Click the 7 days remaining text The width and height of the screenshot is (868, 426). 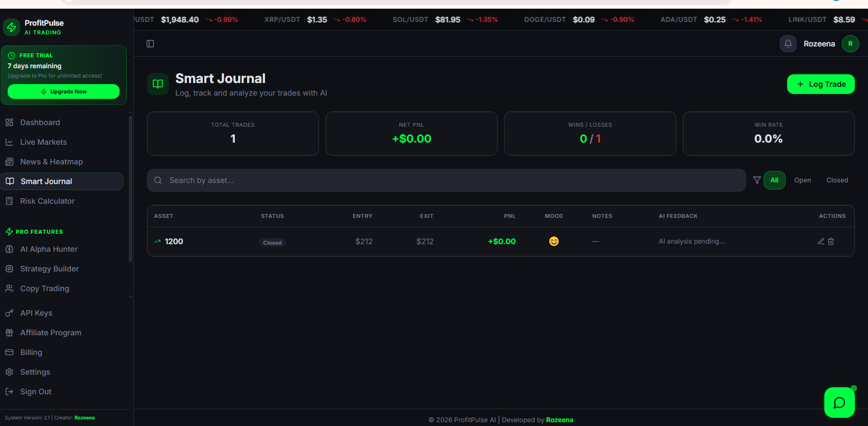tap(34, 66)
